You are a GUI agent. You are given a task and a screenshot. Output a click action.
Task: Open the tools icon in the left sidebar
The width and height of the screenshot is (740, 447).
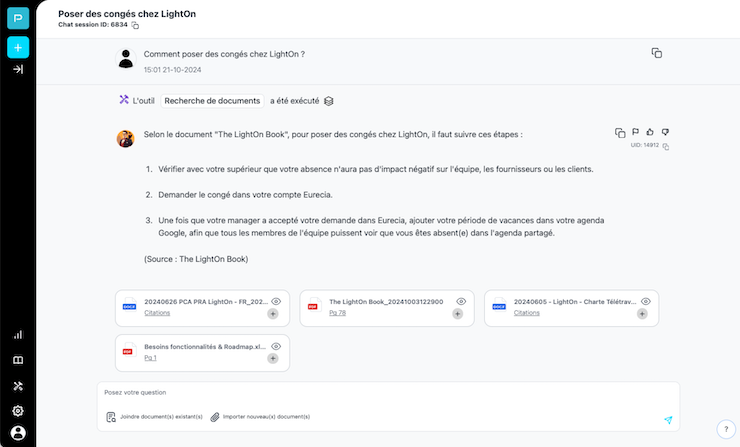click(18, 386)
